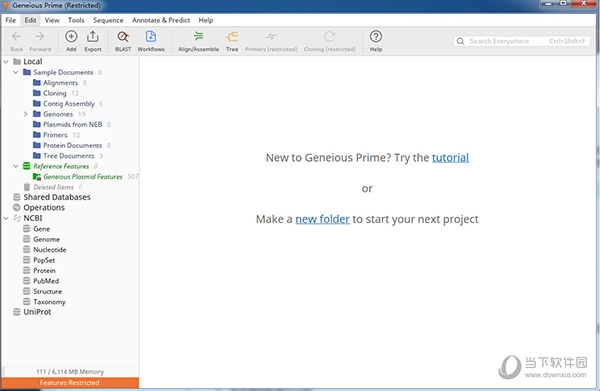Open the Workflows toolbar icon
This screenshot has width=600, height=391.
(151, 37)
